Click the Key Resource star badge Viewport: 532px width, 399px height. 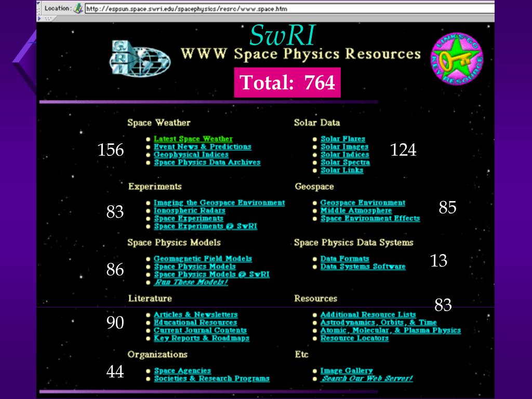[457, 59]
